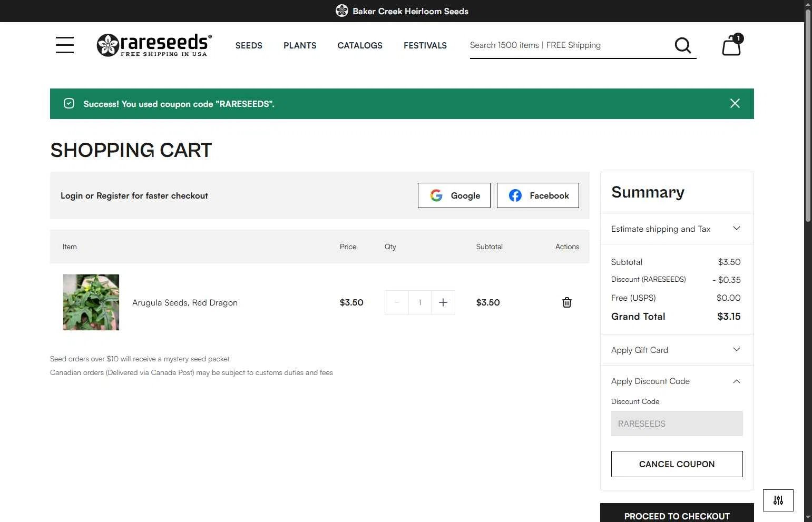The image size is (812, 522).
Task: Click the success checkmark icon
Action: 69,103
